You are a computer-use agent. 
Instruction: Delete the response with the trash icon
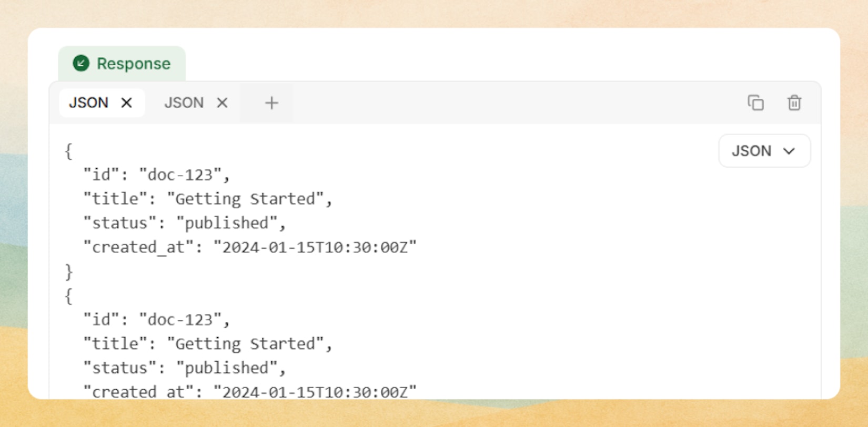click(x=794, y=103)
